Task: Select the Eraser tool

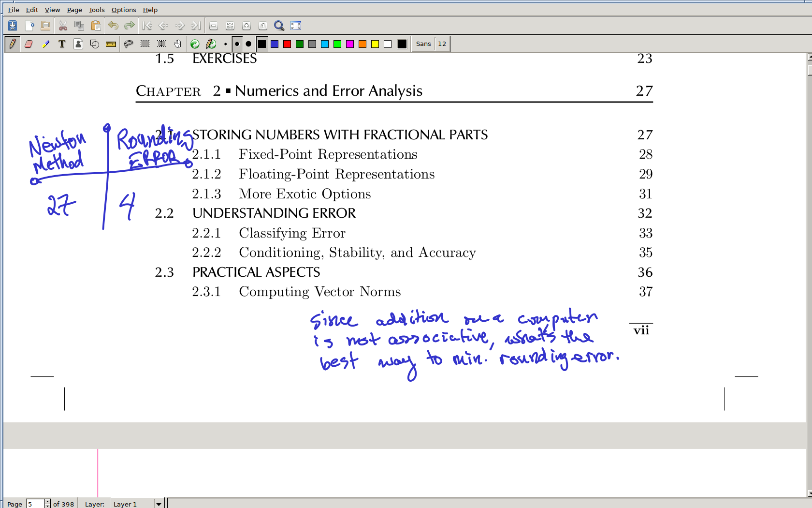Action: (29, 44)
